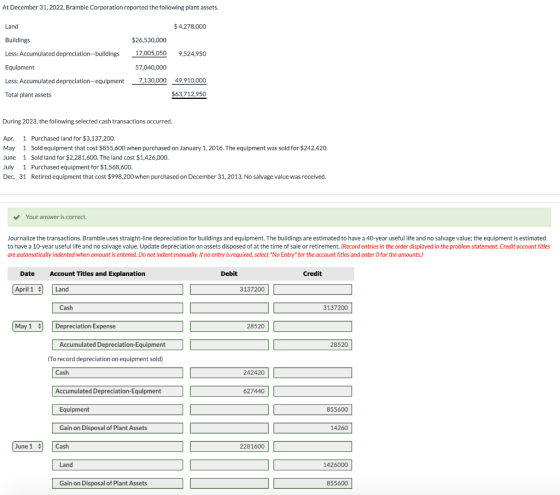Click '(To record depreciation on equipment sold)' note
The width and height of the screenshot is (560, 495).
tap(105, 359)
